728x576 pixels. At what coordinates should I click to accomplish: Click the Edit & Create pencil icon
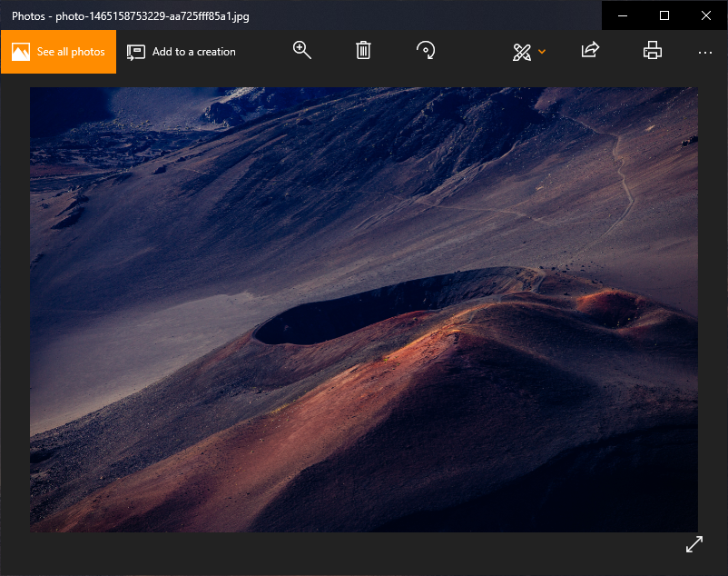(521, 52)
